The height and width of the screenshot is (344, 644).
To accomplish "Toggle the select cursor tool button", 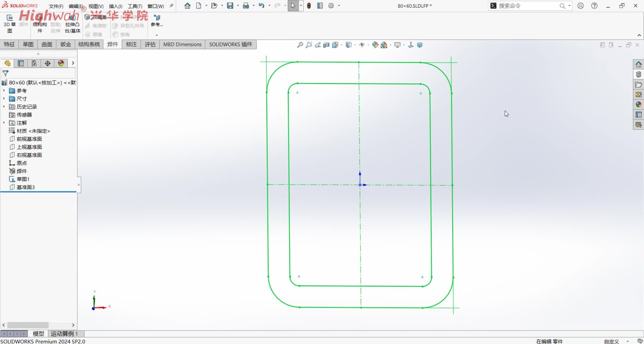I will point(293,6).
